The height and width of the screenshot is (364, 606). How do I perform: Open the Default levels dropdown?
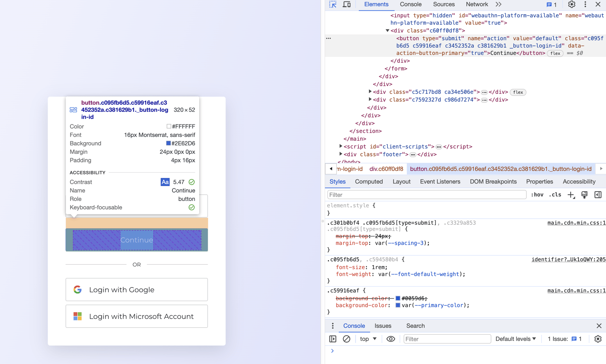click(x=516, y=339)
